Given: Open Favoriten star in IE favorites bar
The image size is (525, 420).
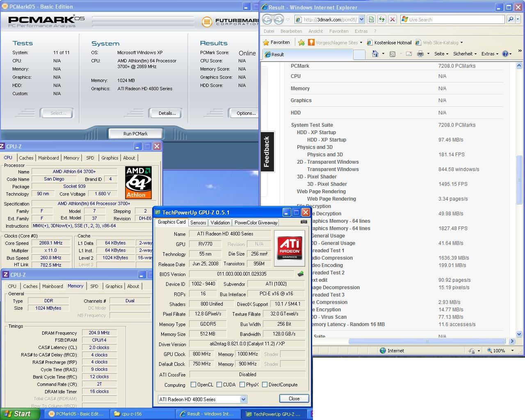Looking at the screenshot, I should pos(276,42).
